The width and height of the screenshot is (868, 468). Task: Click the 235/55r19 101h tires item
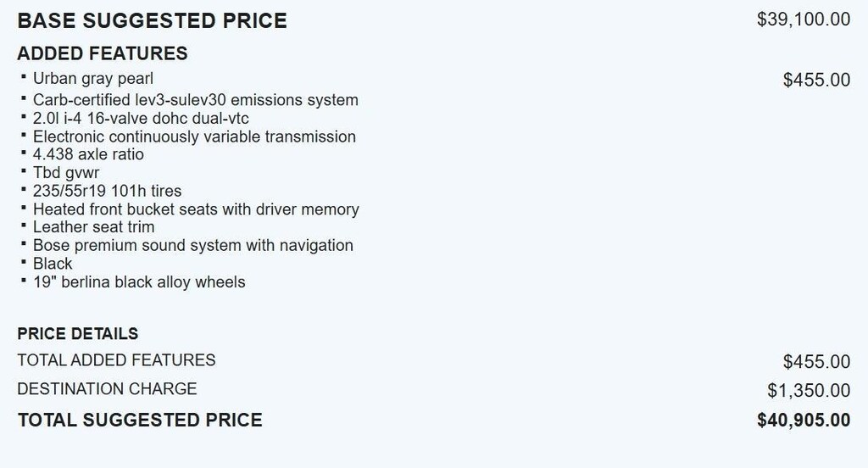(107, 191)
